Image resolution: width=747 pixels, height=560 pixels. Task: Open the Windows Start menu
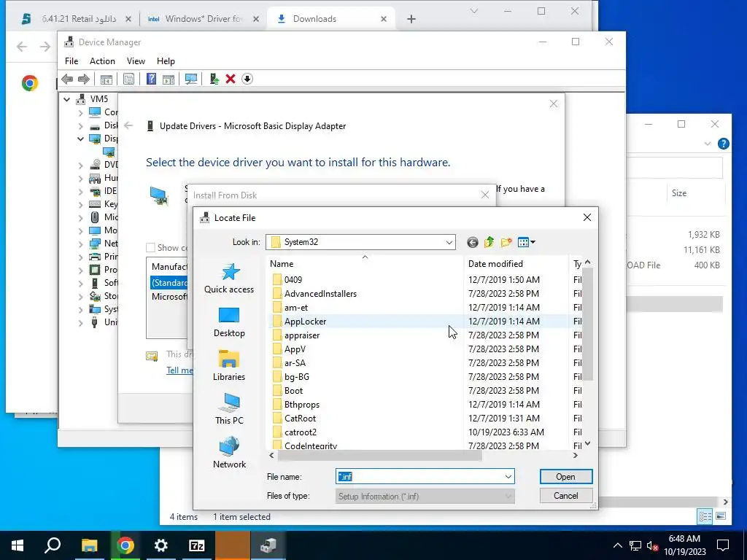18,545
